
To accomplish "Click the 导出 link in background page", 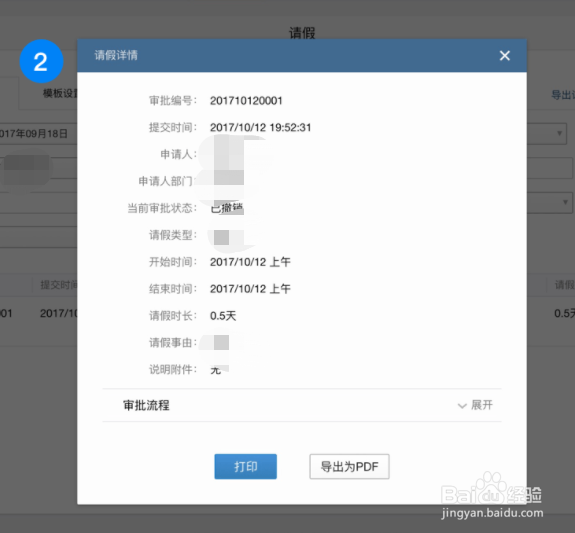I will click(x=563, y=95).
